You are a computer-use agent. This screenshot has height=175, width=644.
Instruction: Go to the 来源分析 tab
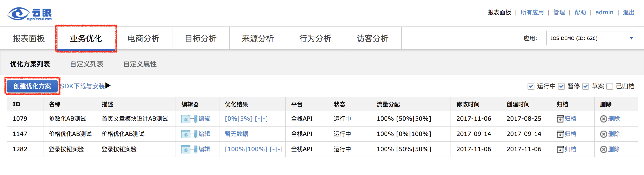(258, 38)
